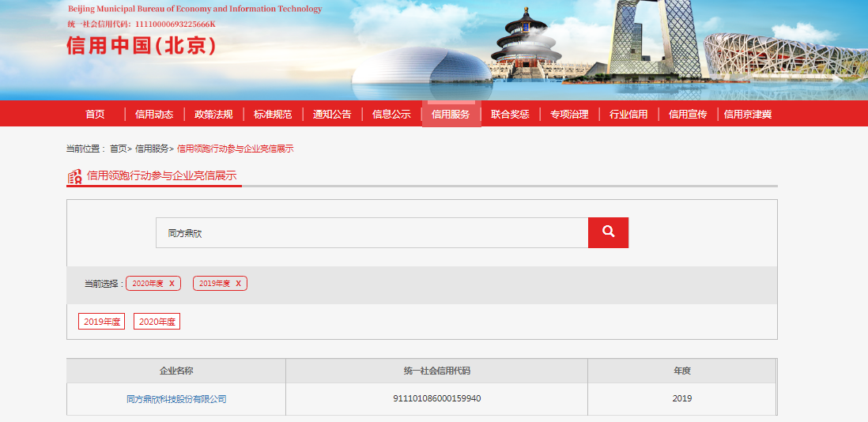The image size is (868, 422).
Task: Click the section icon beside 信用领跑行动参与企业亮信展示
Action: tap(74, 176)
